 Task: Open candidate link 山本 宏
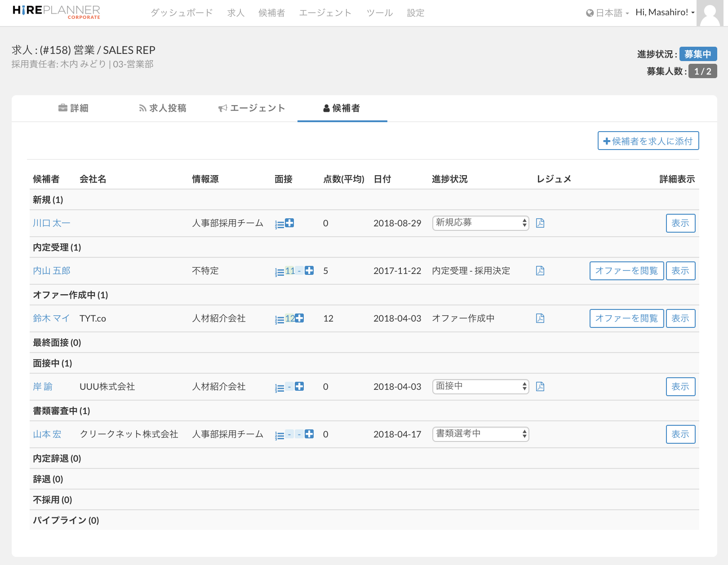[x=47, y=434]
